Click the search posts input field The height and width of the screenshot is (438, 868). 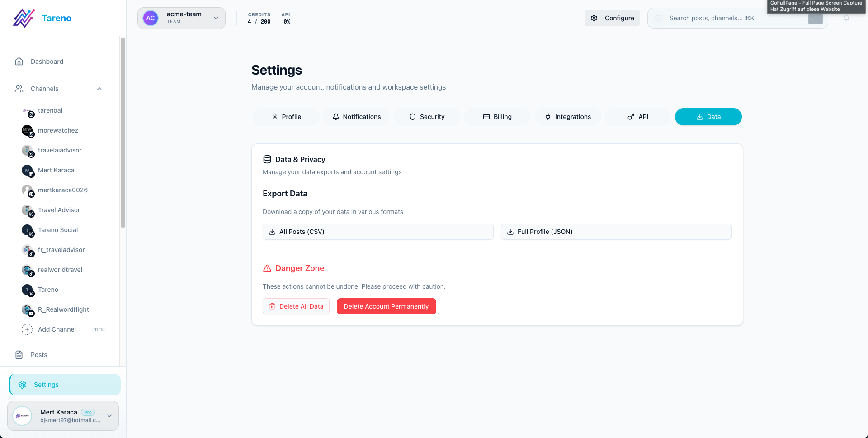[x=723, y=18]
